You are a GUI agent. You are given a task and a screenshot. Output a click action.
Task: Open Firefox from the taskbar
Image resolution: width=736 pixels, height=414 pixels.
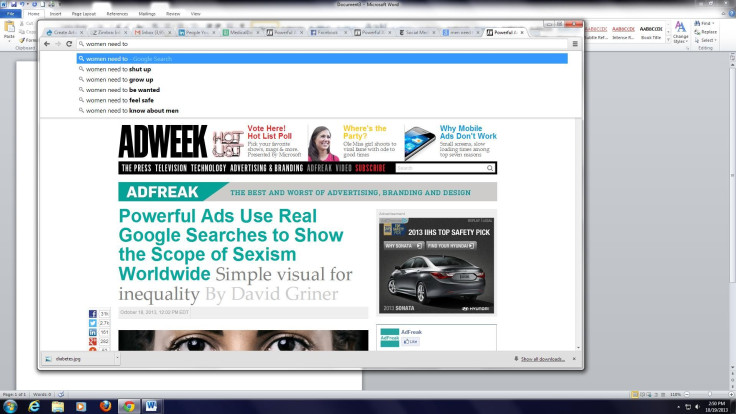click(x=105, y=406)
